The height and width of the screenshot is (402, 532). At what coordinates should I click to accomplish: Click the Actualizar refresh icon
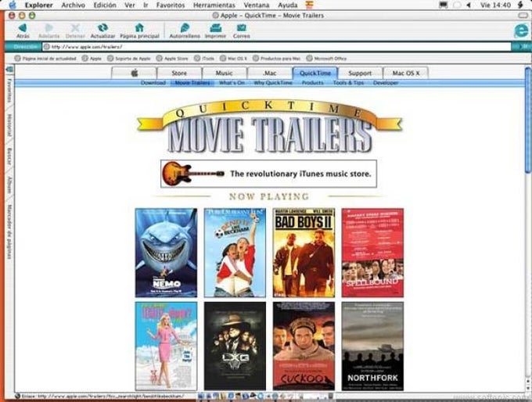102,27
